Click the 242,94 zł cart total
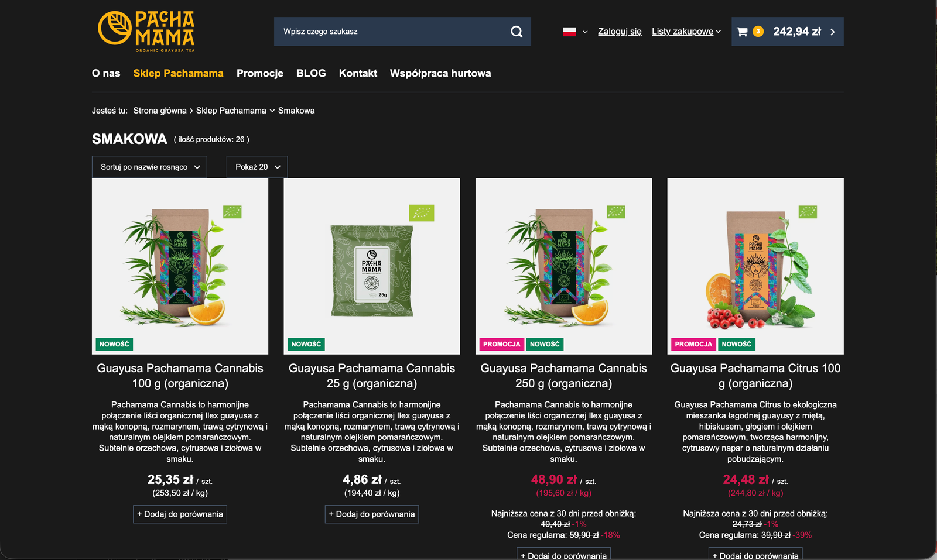Screen dimensions: 937x560 tap(797, 32)
